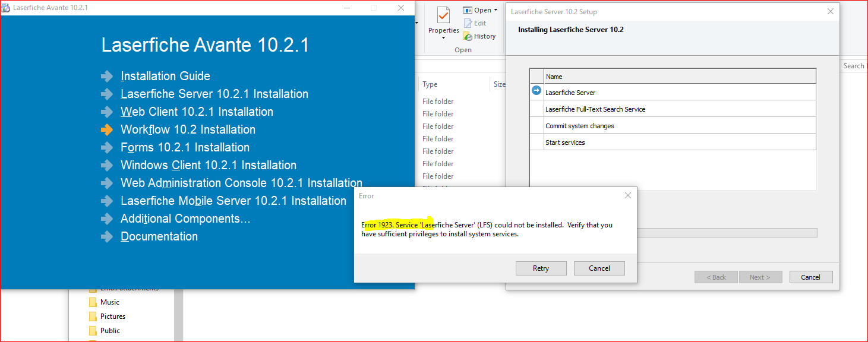
Task: Click the Name column header in Setup list
Action: pos(680,77)
